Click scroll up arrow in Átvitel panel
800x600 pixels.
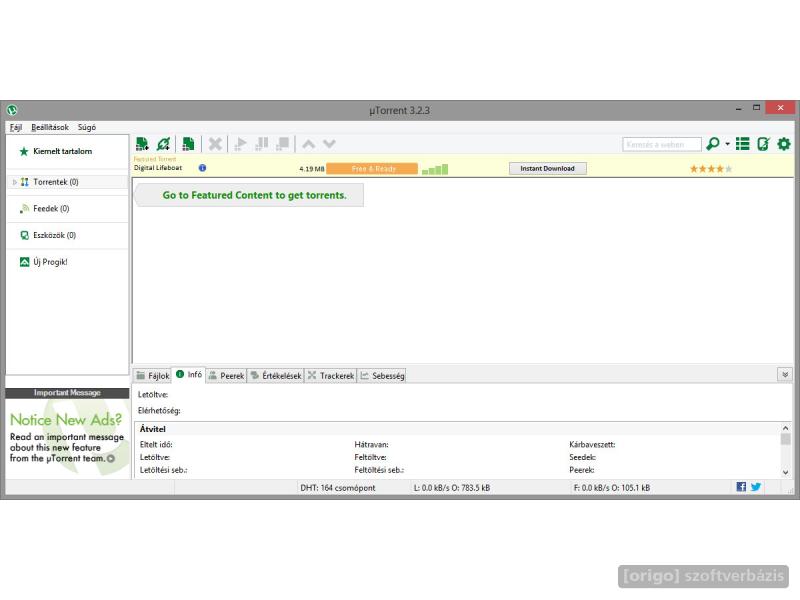pyautogui.click(x=785, y=429)
